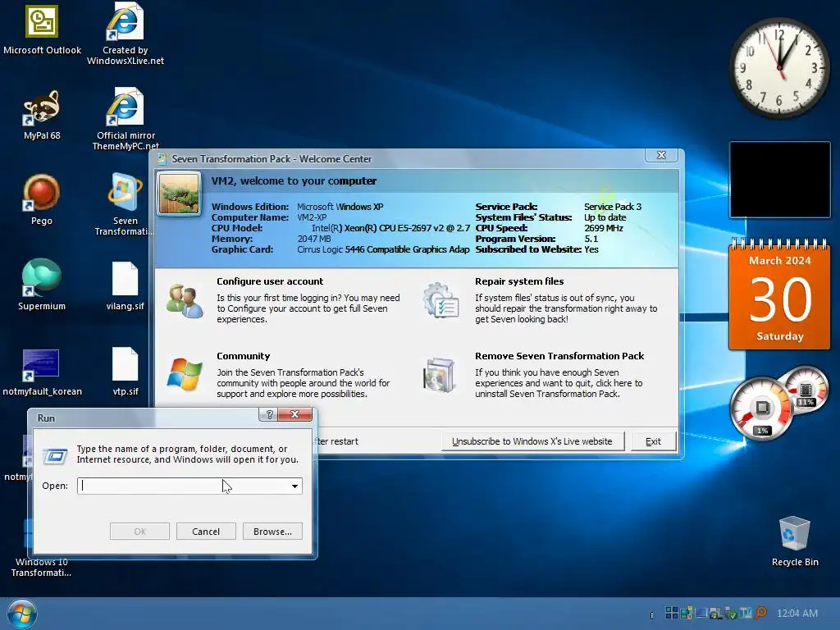The height and width of the screenshot is (630, 840).
Task: Click the Browse... button in Run
Action: coord(272,532)
